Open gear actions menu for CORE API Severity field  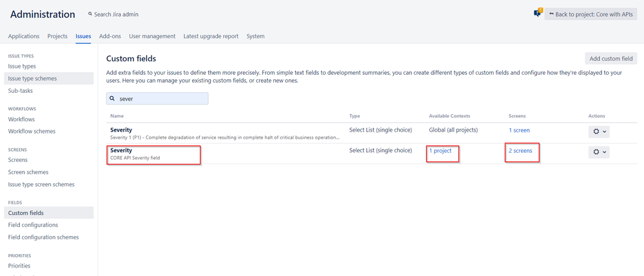coord(598,152)
